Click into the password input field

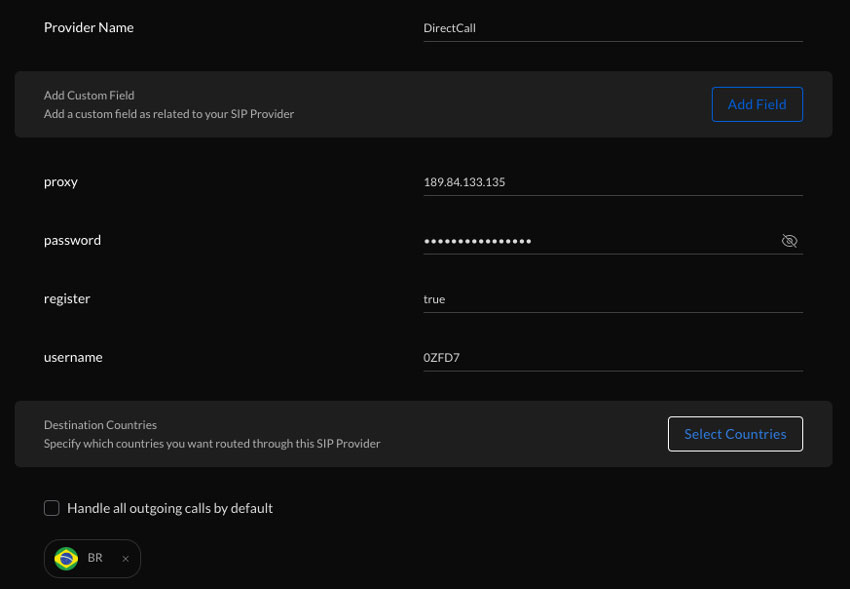pos(599,241)
